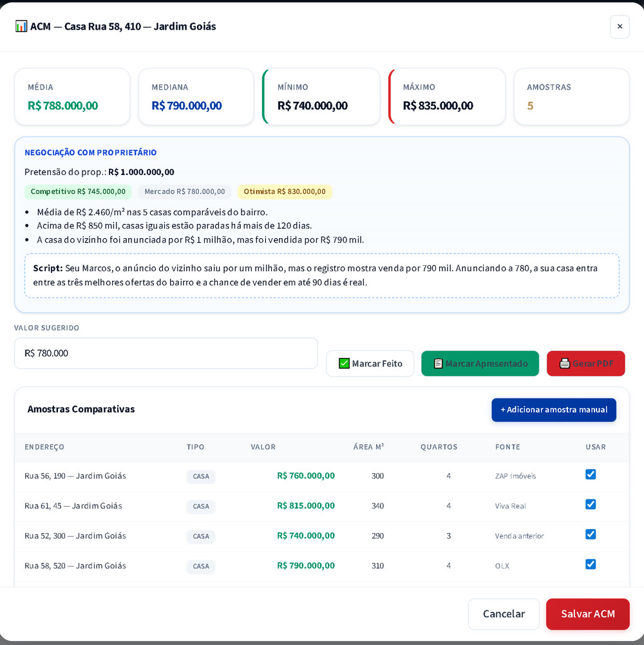This screenshot has height=645, width=644.
Task: Click the ZAP Imóveis source cell
Action: 516,476
